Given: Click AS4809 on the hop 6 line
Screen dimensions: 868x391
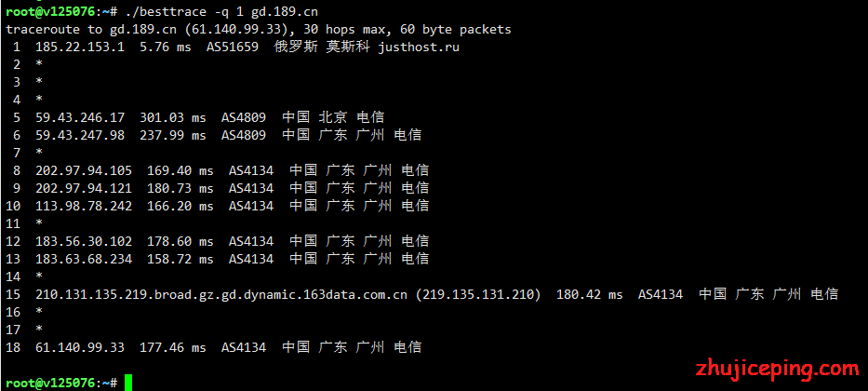Looking at the screenshot, I should tap(244, 135).
